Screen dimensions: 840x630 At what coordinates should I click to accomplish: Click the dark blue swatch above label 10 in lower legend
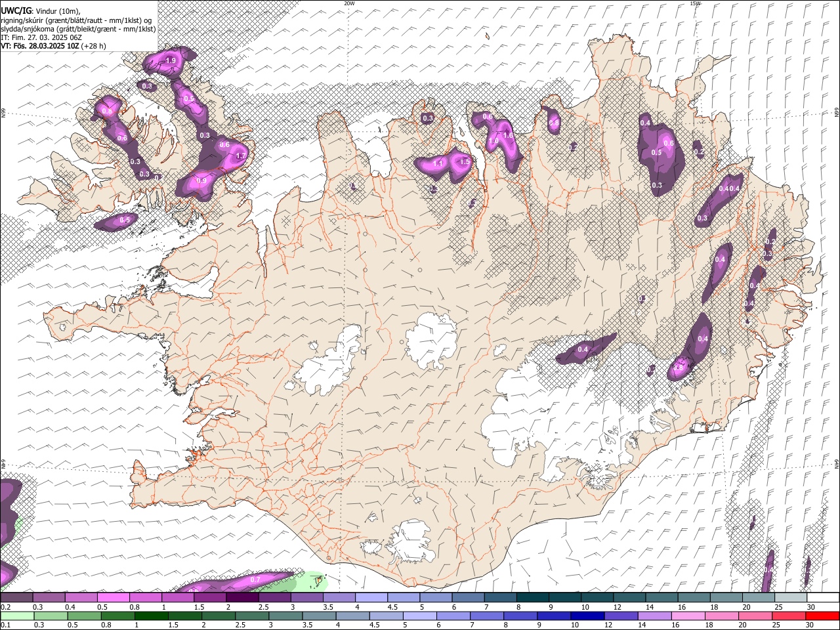[x=586, y=616]
